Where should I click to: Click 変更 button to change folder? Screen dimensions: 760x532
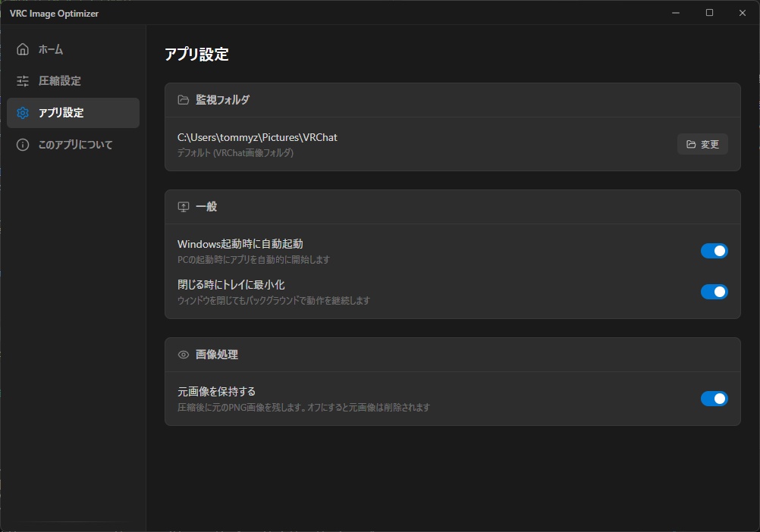[702, 144]
